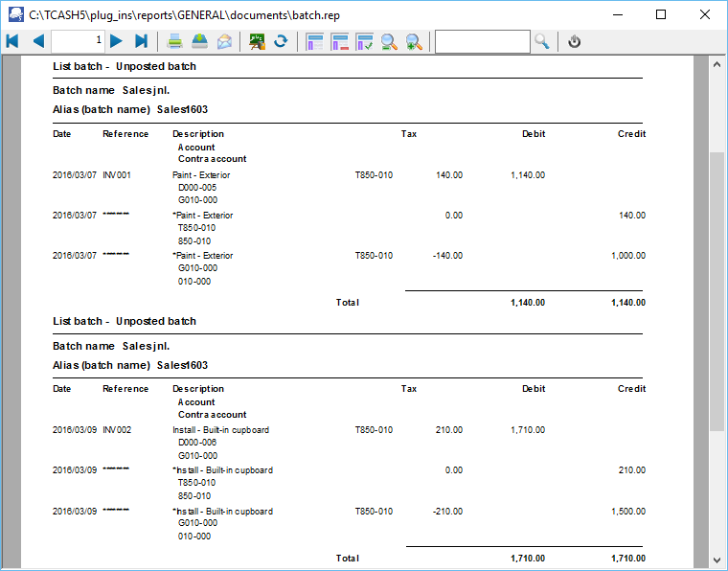Click the vertical scrollbar down arrow

[x=717, y=560]
